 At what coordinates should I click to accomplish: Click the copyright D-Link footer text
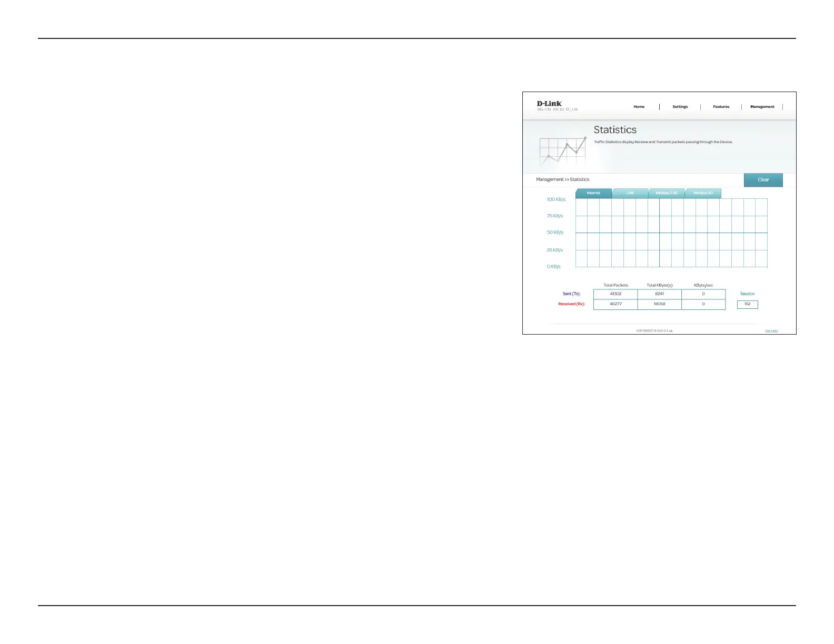tap(654, 331)
